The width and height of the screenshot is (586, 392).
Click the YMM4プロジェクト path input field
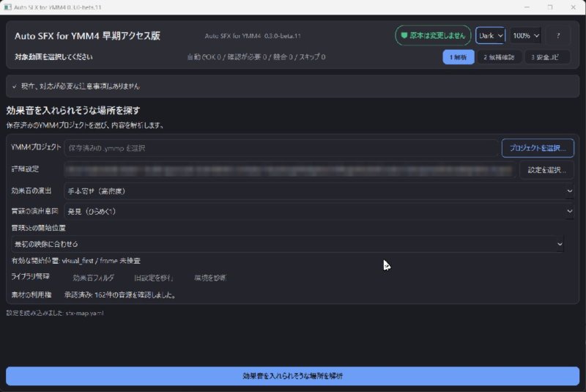click(281, 148)
